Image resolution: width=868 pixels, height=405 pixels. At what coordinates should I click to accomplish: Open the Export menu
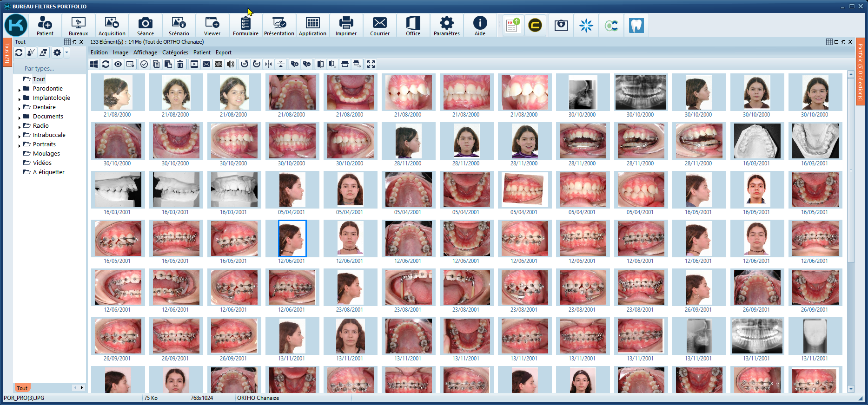(223, 52)
